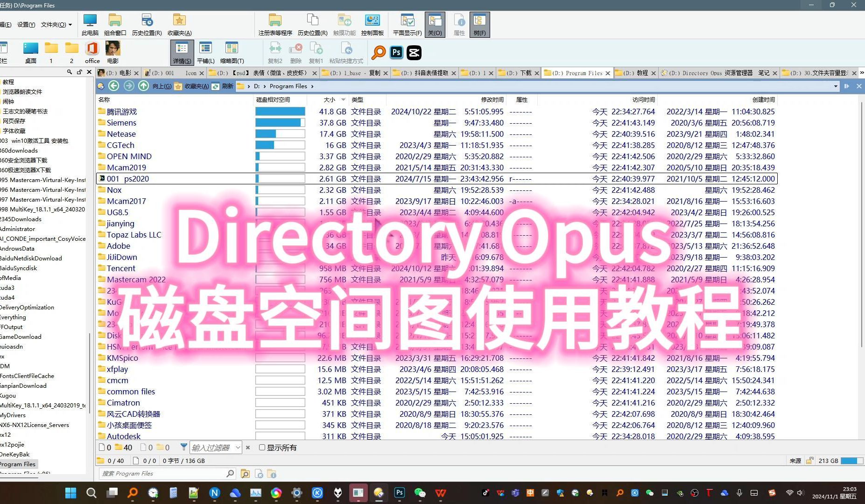Expand the chevron after Program Files in path

(312, 86)
